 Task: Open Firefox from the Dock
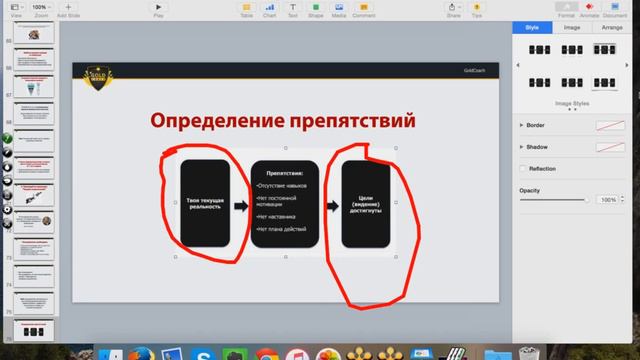(141, 353)
